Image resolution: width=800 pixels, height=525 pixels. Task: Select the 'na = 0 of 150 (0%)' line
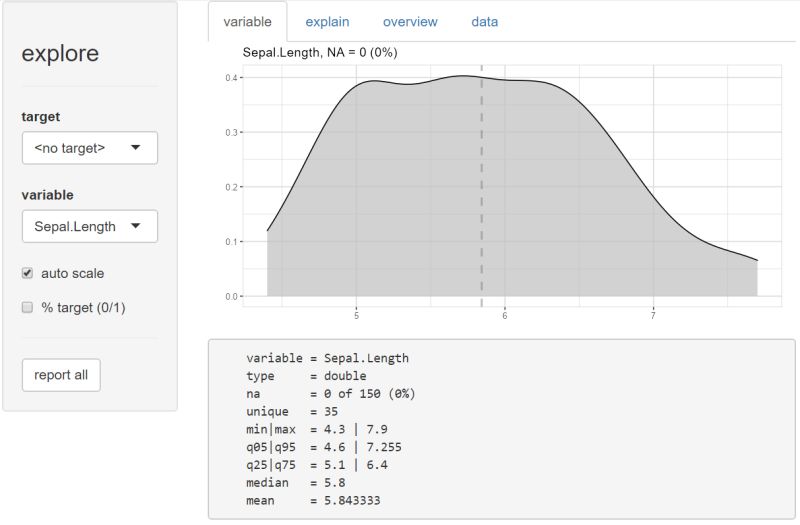point(331,394)
